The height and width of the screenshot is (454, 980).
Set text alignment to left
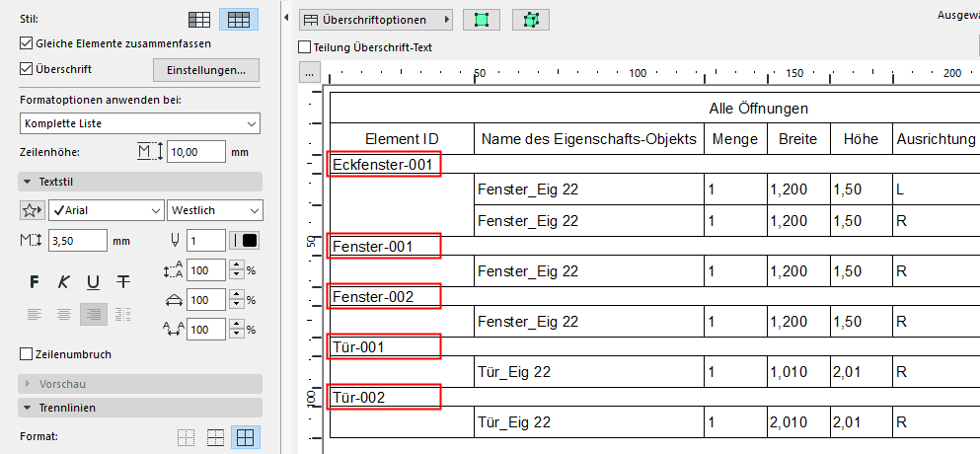tap(35, 314)
